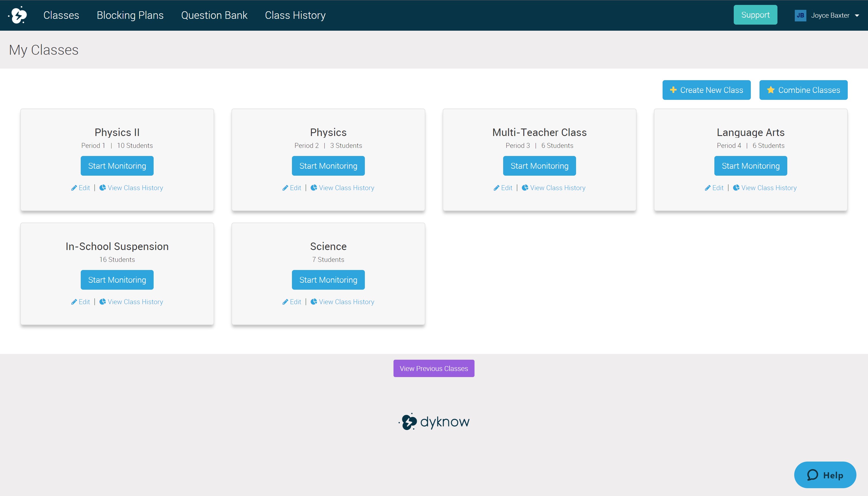
Task: Click the Edit link for Multi-Teacher Class
Action: (x=503, y=188)
